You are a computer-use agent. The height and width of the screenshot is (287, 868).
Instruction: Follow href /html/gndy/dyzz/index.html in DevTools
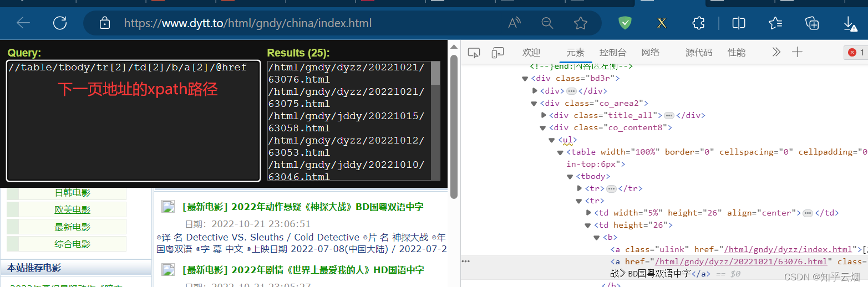coord(788,249)
